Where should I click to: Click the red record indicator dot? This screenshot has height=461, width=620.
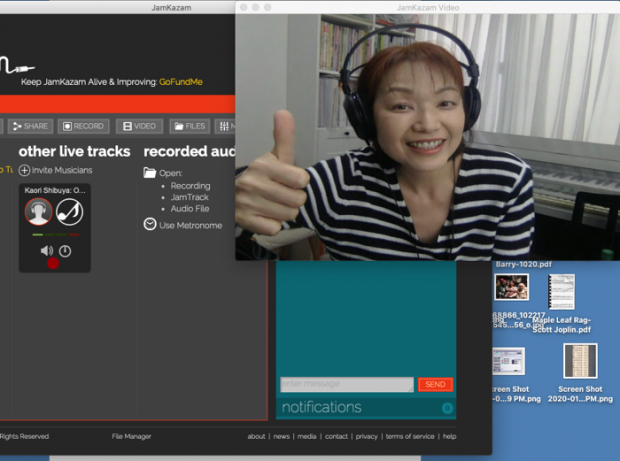(x=53, y=264)
